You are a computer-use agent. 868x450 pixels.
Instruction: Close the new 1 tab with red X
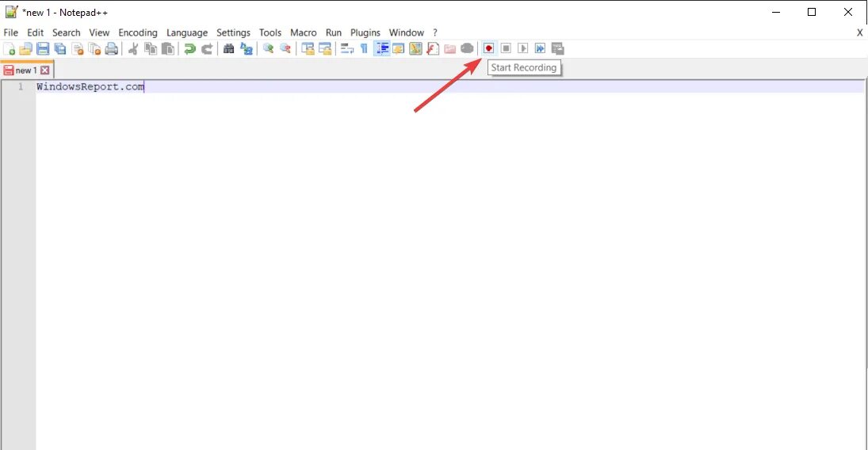click(x=45, y=71)
